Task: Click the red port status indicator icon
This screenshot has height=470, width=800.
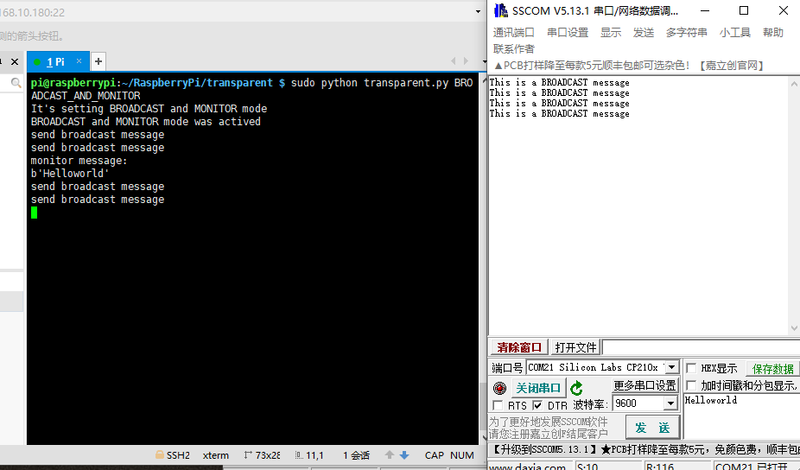Action: pyautogui.click(x=499, y=388)
